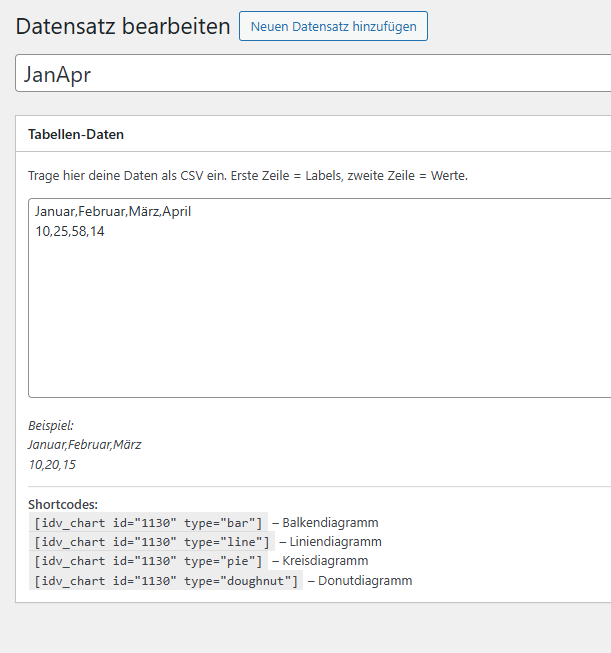The image size is (611, 653).
Task: Click the doughnut type shortcode snippet
Action: coord(165,581)
